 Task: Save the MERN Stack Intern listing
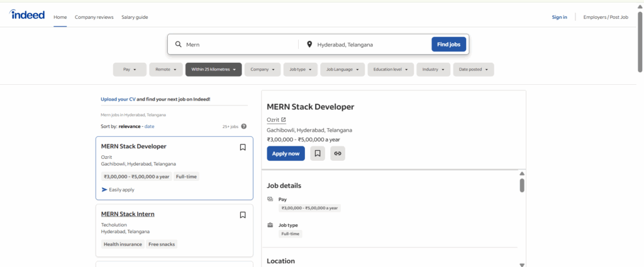pyautogui.click(x=243, y=215)
